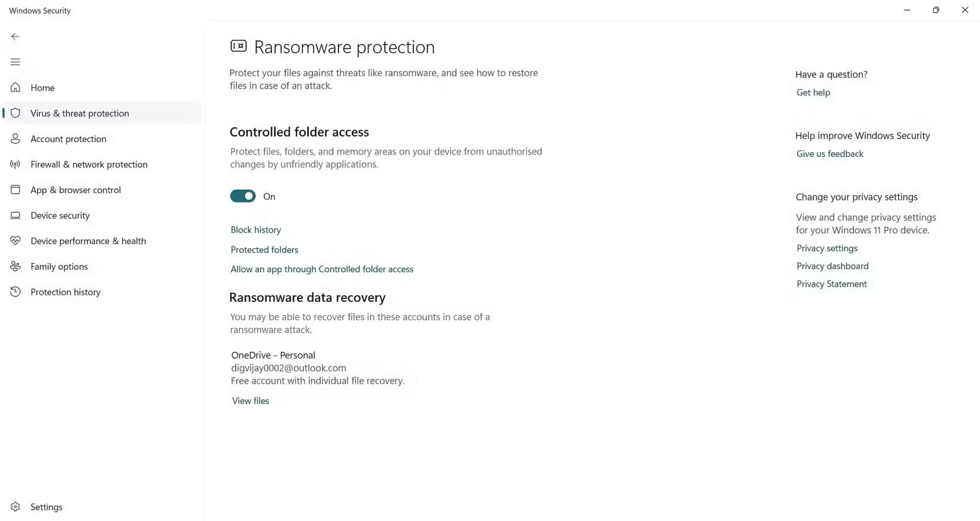
Task: Select Device performance & health in sidebar
Action: pos(88,241)
